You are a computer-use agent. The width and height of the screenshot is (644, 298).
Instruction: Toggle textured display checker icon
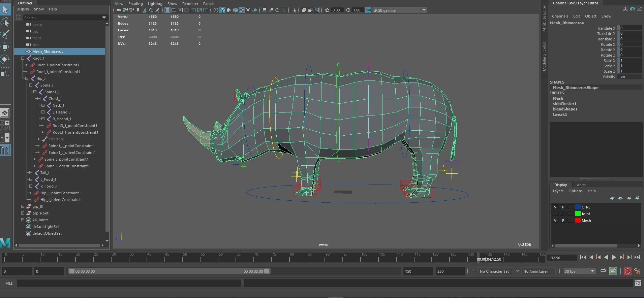pyautogui.click(x=242, y=10)
